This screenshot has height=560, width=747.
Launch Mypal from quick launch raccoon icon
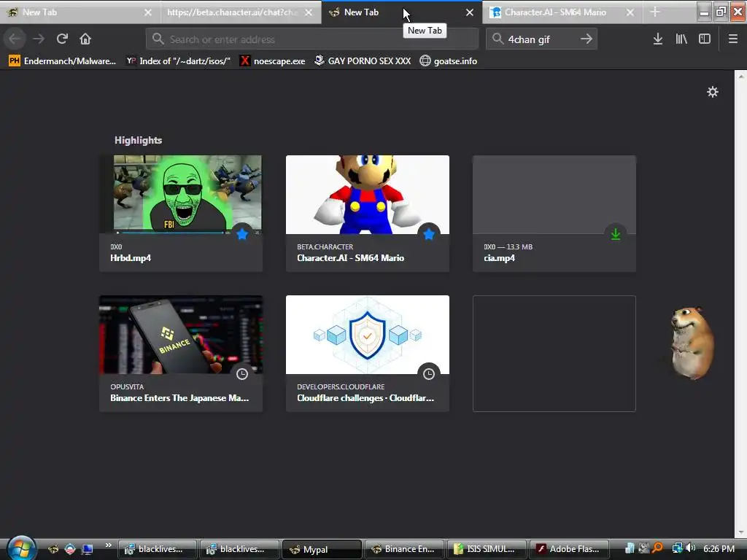(x=53, y=549)
